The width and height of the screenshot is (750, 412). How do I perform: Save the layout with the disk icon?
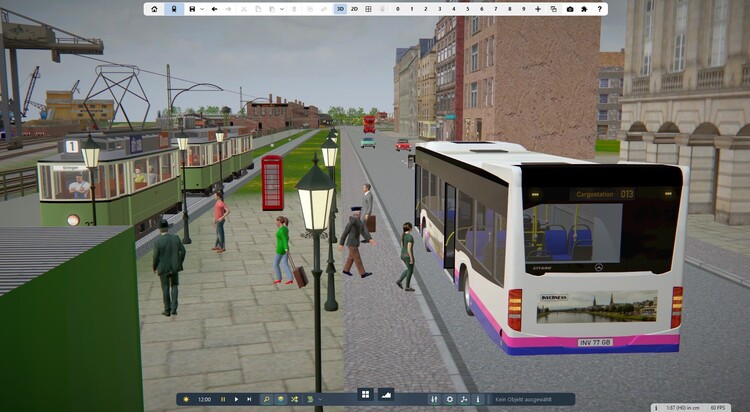click(192, 9)
